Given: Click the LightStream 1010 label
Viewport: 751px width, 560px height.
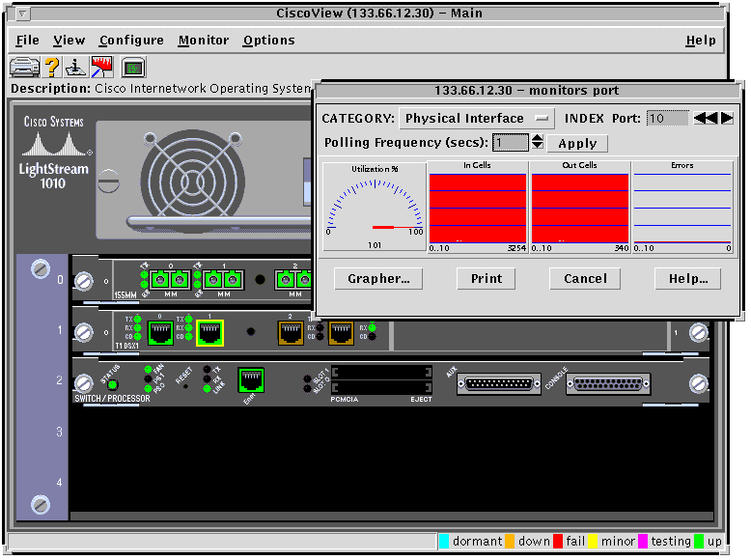Looking at the screenshot, I should [x=53, y=176].
